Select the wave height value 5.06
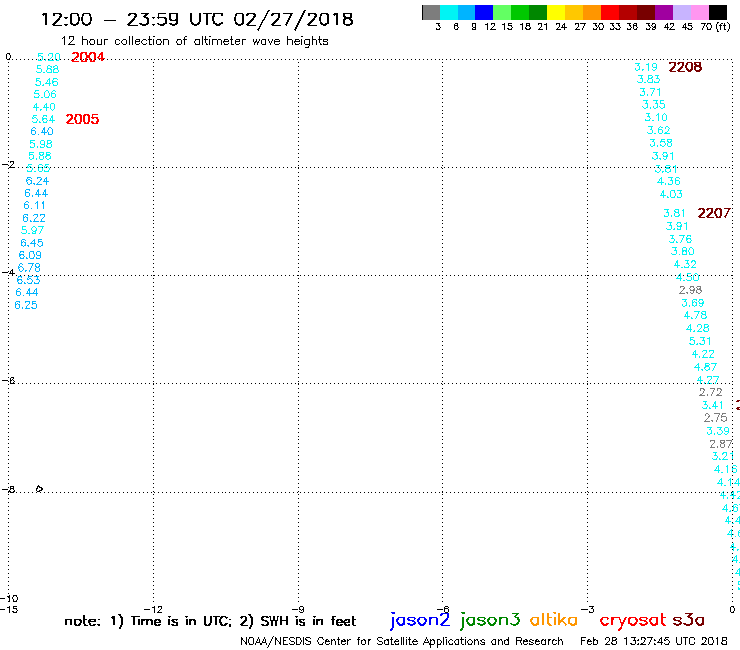The width and height of the screenshot is (740, 650). [x=45, y=94]
